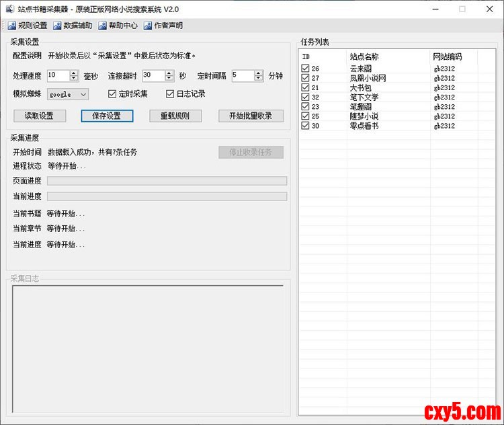Decrease 定时间隔 with the down arrow
504x425 pixels.
tap(259, 78)
